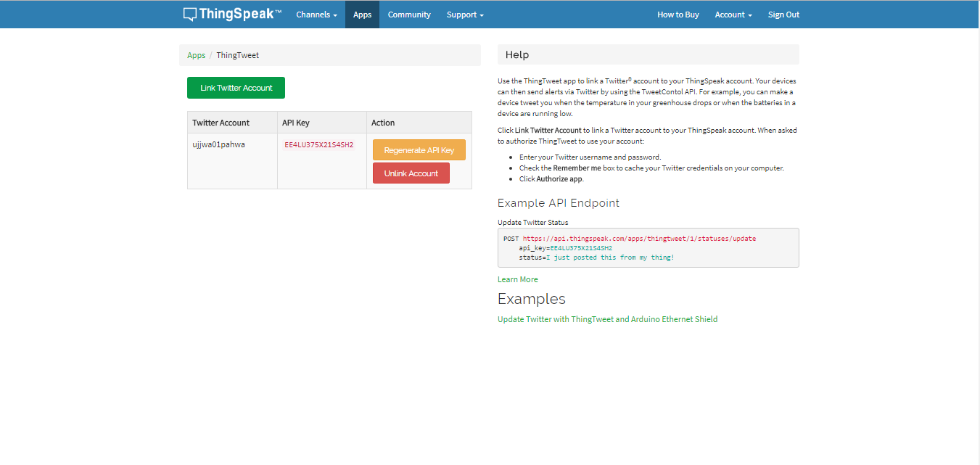Click the POST endpoint URL in code block
The height and width of the screenshot is (465, 980).
click(x=640, y=238)
